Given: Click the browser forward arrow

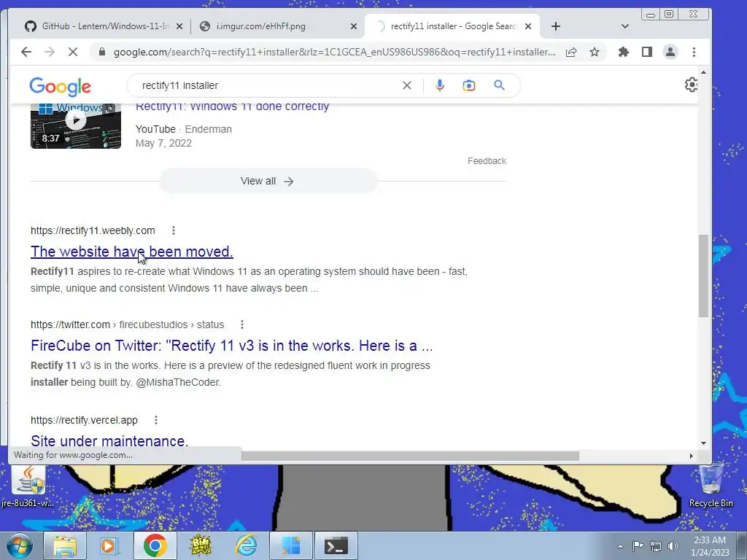Looking at the screenshot, I should pyautogui.click(x=50, y=52).
